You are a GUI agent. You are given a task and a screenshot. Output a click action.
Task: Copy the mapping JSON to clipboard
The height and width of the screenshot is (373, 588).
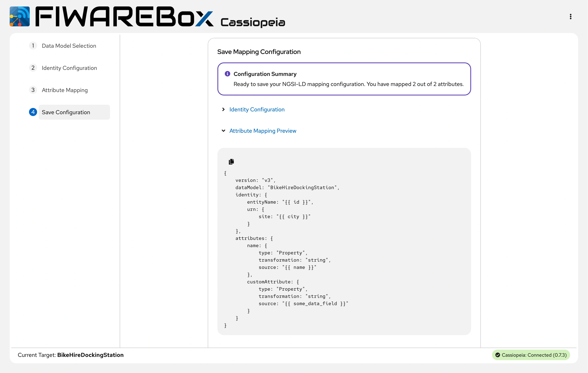point(231,162)
